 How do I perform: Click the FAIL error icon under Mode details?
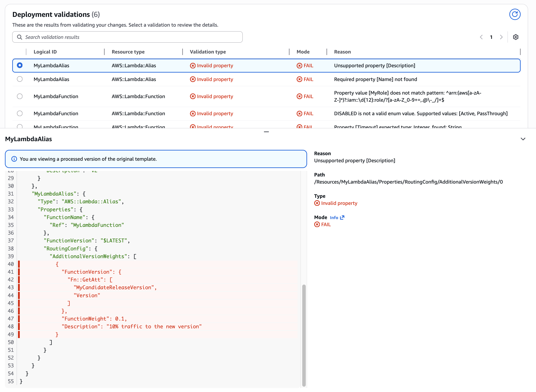[317, 224]
